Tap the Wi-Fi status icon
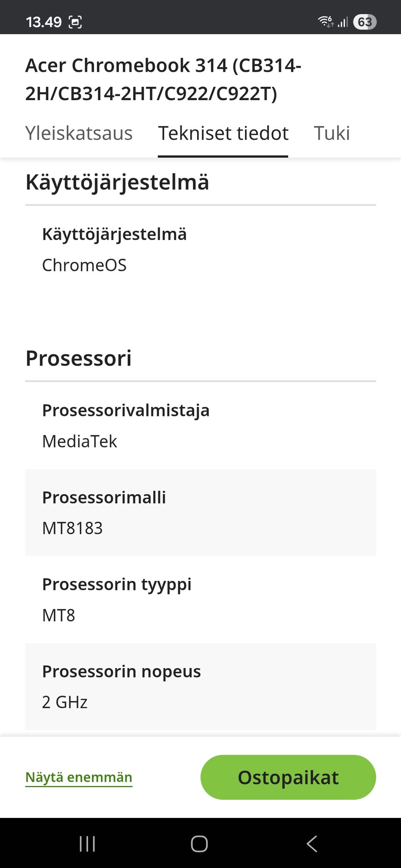Image resolution: width=401 pixels, height=868 pixels. pyautogui.click(x=325, y=21)
